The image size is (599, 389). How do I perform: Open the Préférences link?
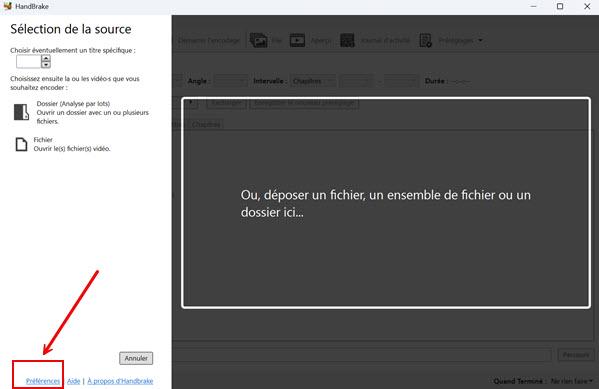click(x=43, y=381)
